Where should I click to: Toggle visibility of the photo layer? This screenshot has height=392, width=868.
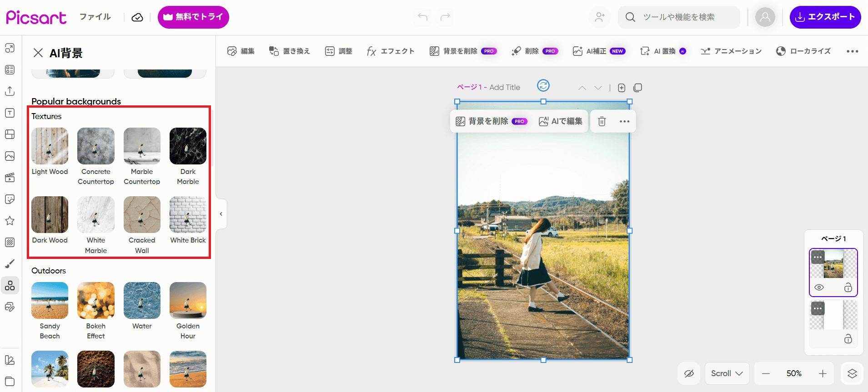[x=819, y=288]
